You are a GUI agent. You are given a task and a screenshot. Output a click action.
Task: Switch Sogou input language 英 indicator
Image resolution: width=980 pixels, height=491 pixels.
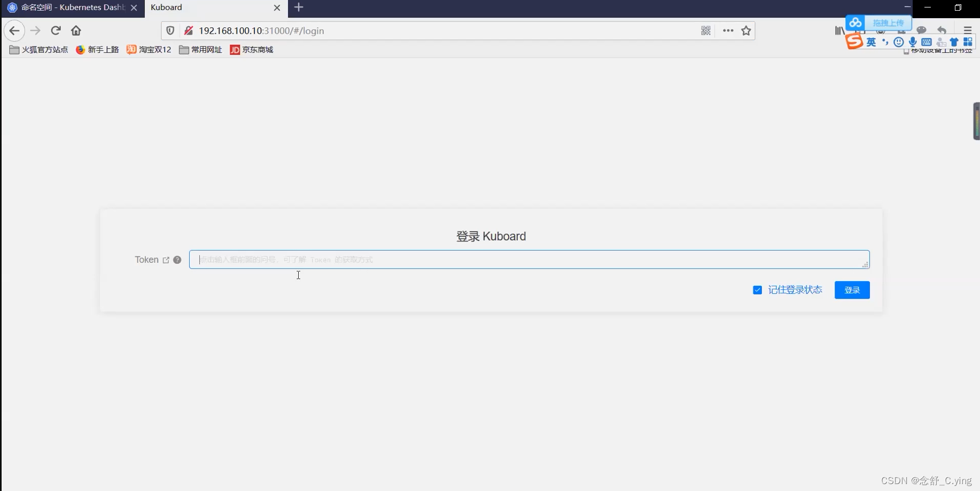[871, 42]
